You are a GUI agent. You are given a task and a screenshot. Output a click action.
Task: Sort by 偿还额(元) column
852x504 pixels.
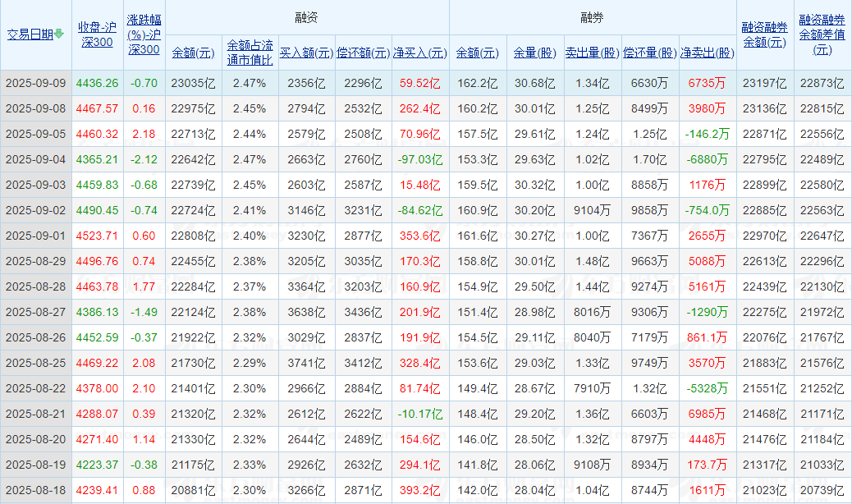363,53
